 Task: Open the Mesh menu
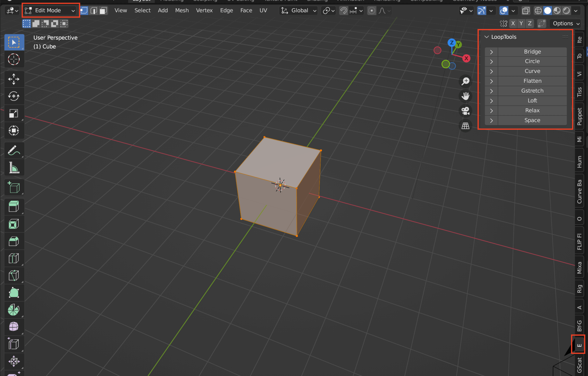click(x=182, y=11)
